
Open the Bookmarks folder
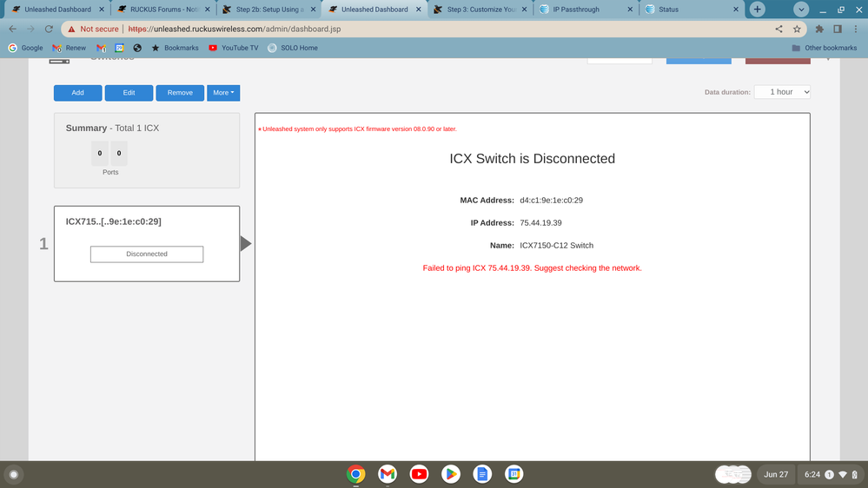pos(175,48)
